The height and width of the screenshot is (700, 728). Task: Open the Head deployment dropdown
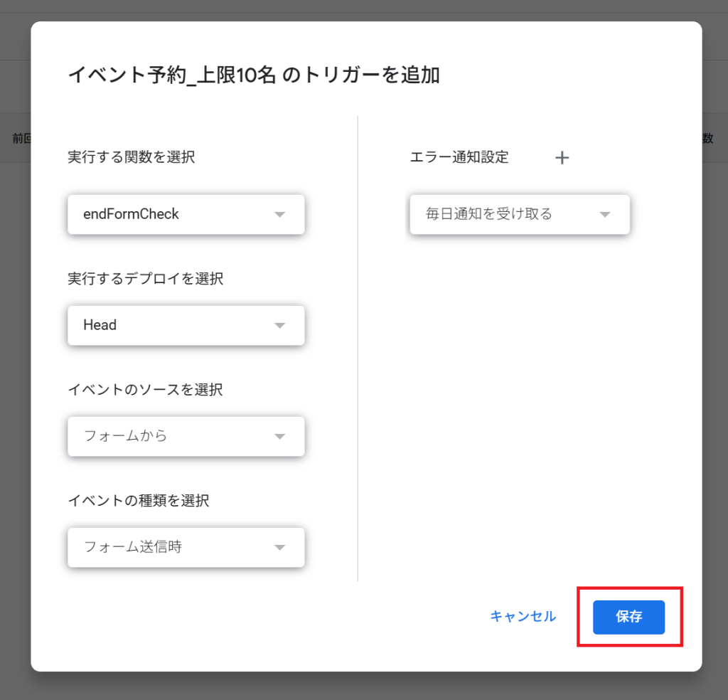point(186,325)
